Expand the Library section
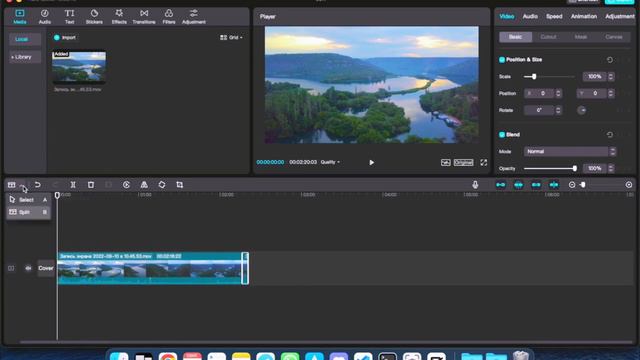The image size is (640, 360). pos(25,57)
